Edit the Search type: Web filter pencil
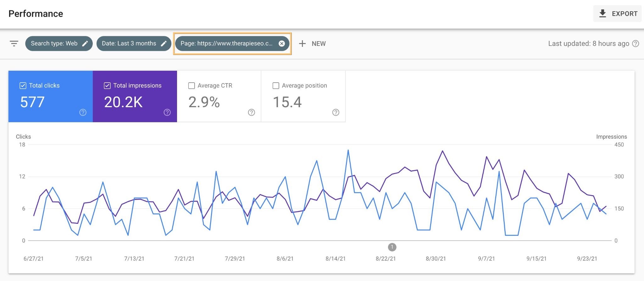This screenshot has width=644, height=281. click(85, 44)
